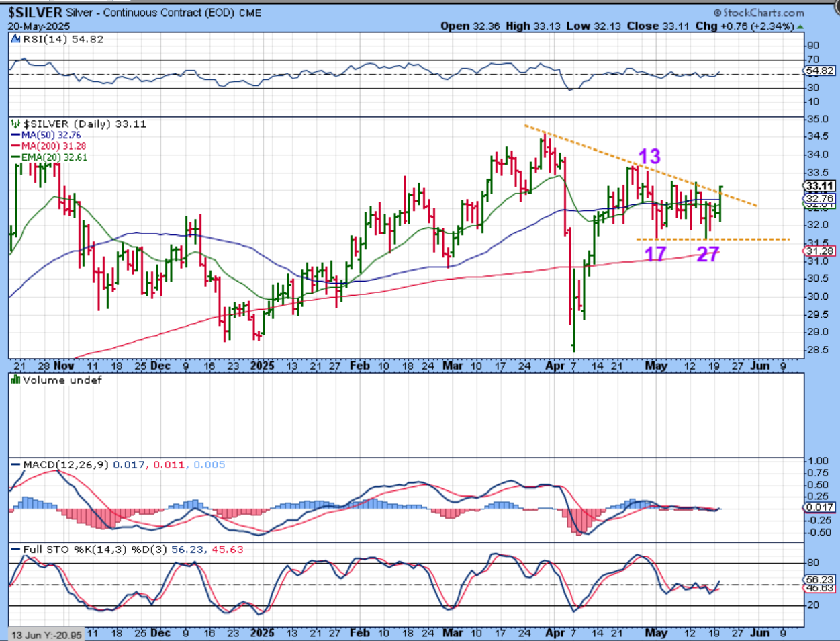Click the MACD(12,26,9) line legend icon
Viewport: 840px width, 641px height.
tap(15, 465)
